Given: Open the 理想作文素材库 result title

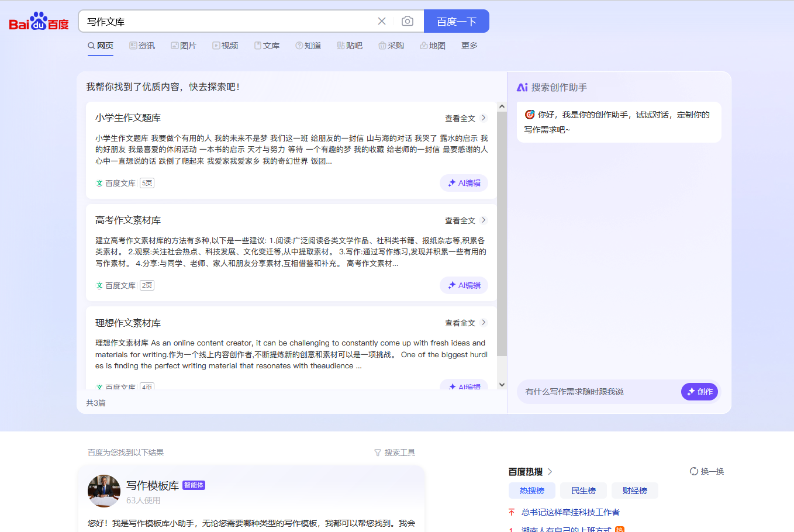Looking at the screenshot, I should pyautogui.click(x=128, y=323).
